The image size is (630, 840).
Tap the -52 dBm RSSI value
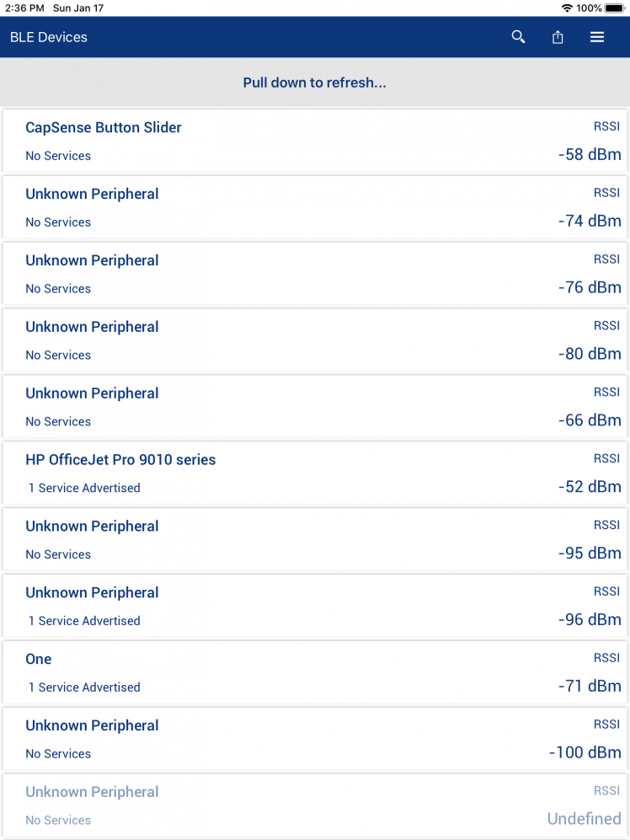[x=590, y=487]
